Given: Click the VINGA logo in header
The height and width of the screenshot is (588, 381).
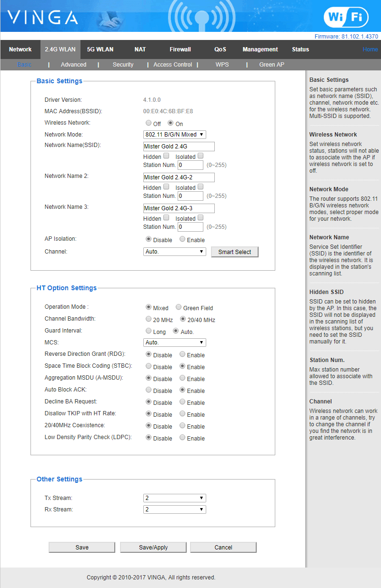Looking at the screenshot, I should click(x=42, y=18).
